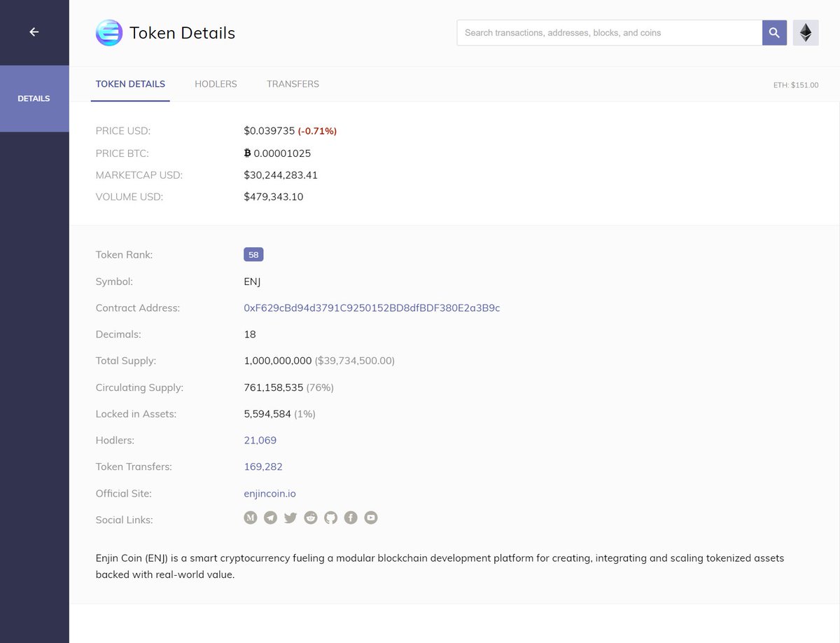840x643 pixels.
Task: Switch to the Hodlers tab
Action: [216, 84]
